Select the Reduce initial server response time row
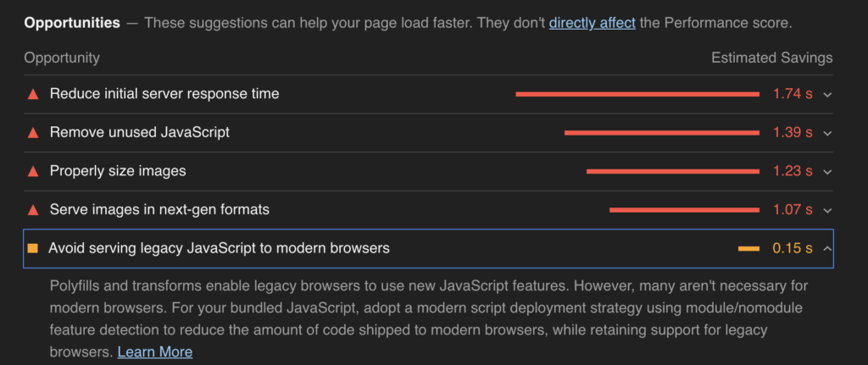Screen dimensions: 868x365 click(428, 94)
